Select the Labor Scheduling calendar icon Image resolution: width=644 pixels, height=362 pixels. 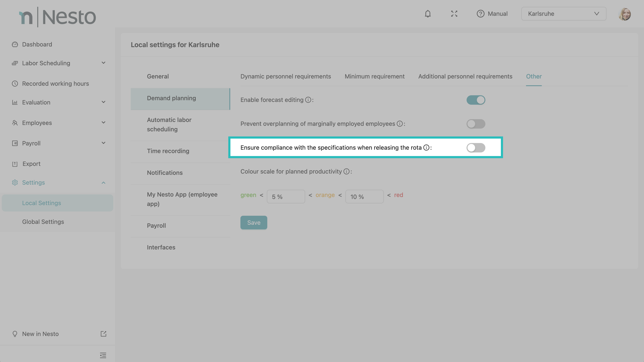click(x=15, y=63)
